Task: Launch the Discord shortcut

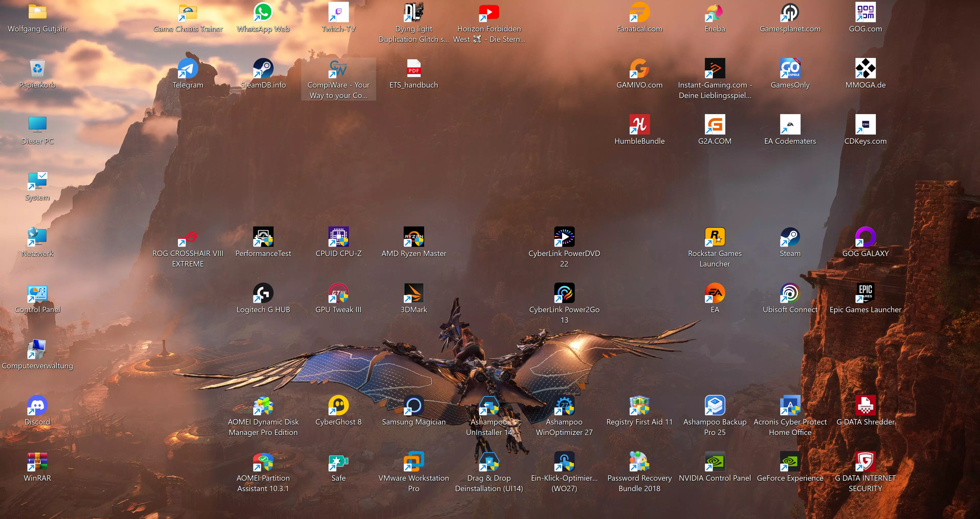Action: pyautogui.click(x=37, y=405)
